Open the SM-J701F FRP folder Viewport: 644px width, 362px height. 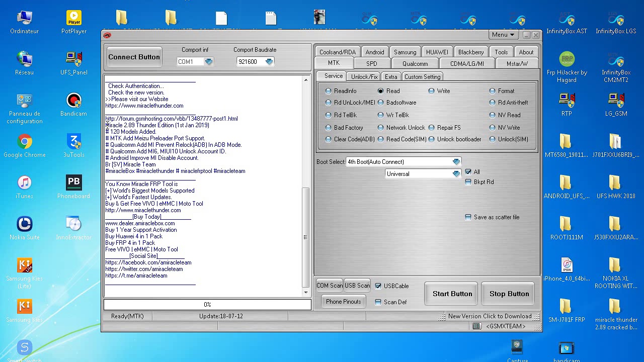(567, 311)
